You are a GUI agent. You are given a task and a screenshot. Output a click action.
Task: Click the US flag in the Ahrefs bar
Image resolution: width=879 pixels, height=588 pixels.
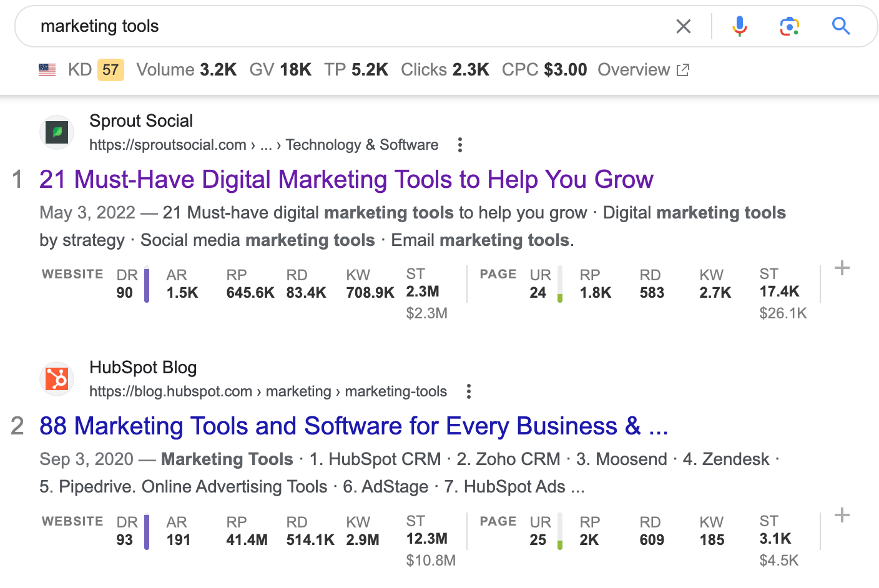click(x=47, y=69)
